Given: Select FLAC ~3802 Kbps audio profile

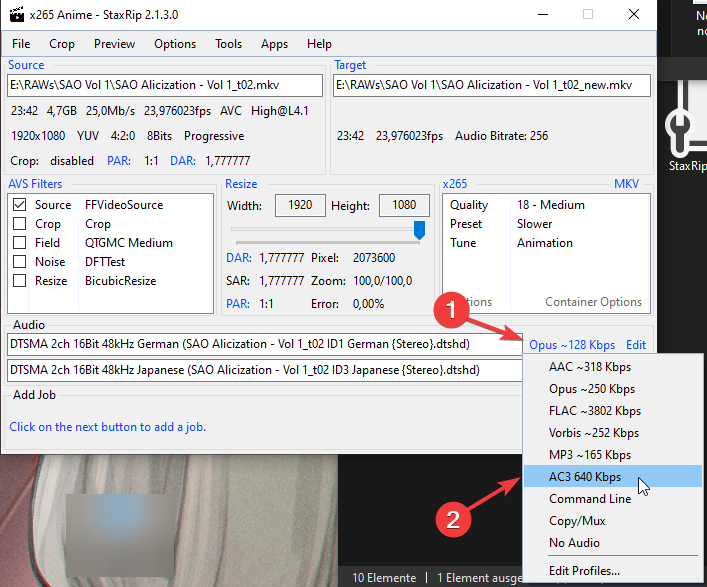Looking at the screenshot, I should (x=613, y=411).
